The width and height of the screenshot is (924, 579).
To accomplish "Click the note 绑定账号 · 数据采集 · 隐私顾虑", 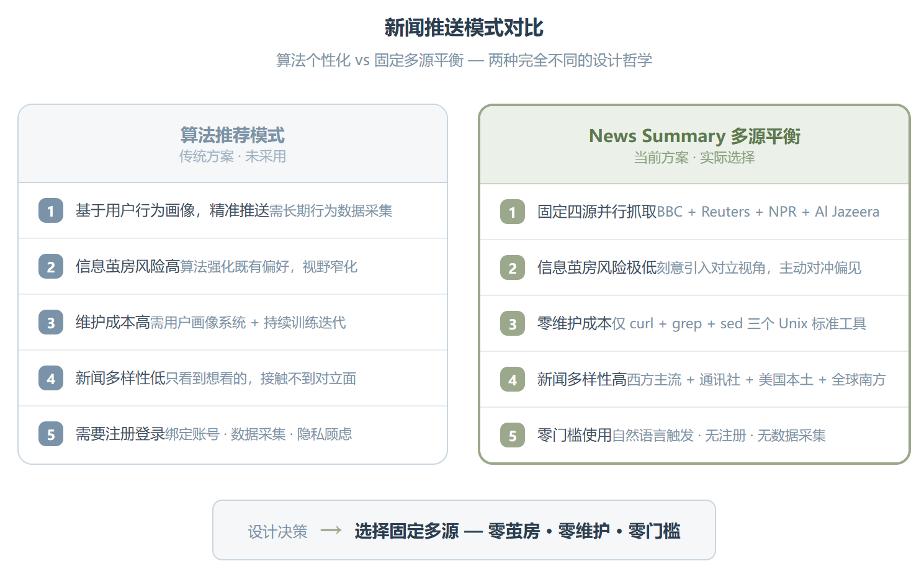I will [x=259, y=434].
